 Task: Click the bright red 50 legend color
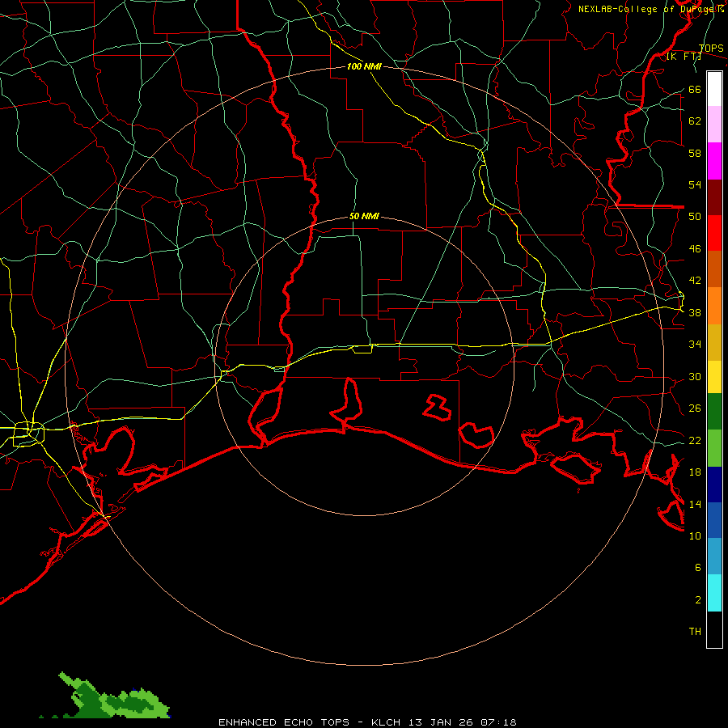pos(714,233)
